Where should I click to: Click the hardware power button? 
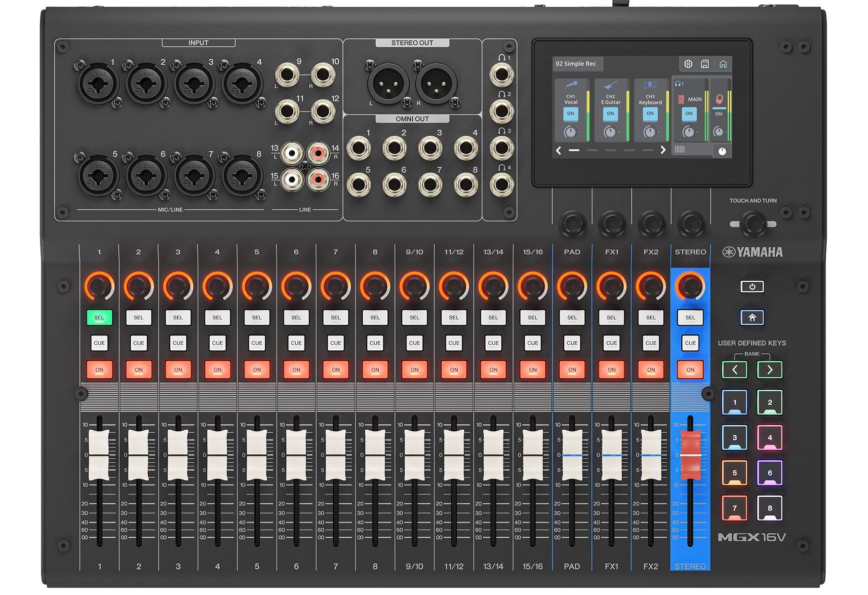tap(752, 287)
